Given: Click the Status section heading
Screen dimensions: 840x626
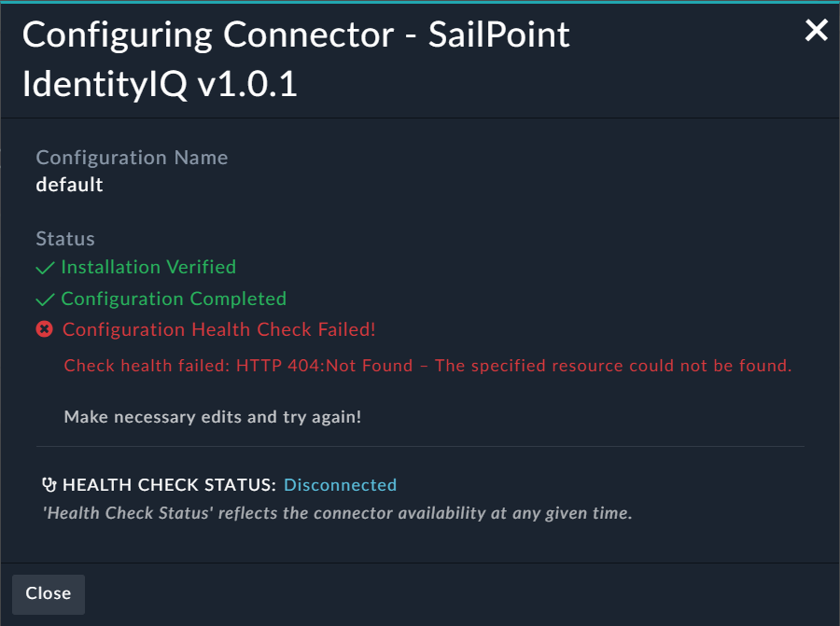Looking at the screenshot, I should 65,238.
